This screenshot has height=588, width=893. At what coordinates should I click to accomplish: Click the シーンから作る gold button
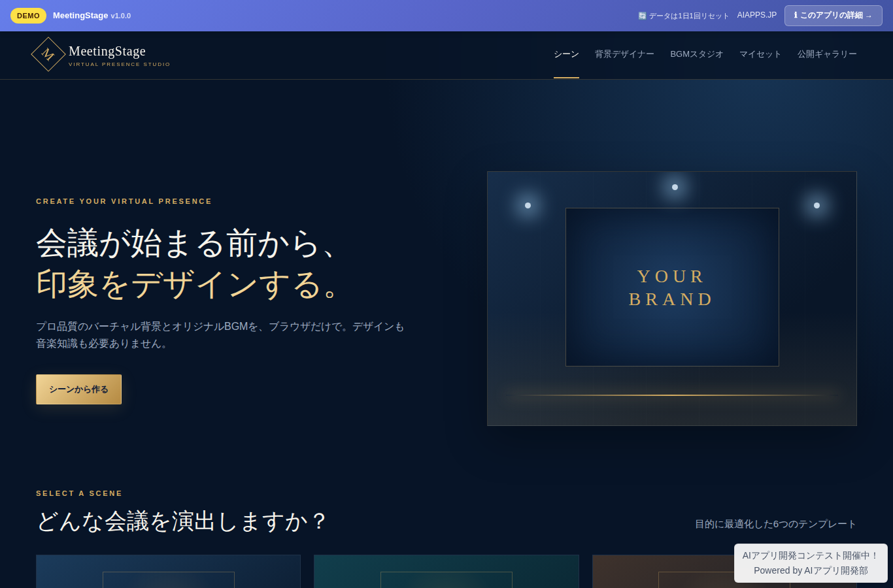(78, 389)
